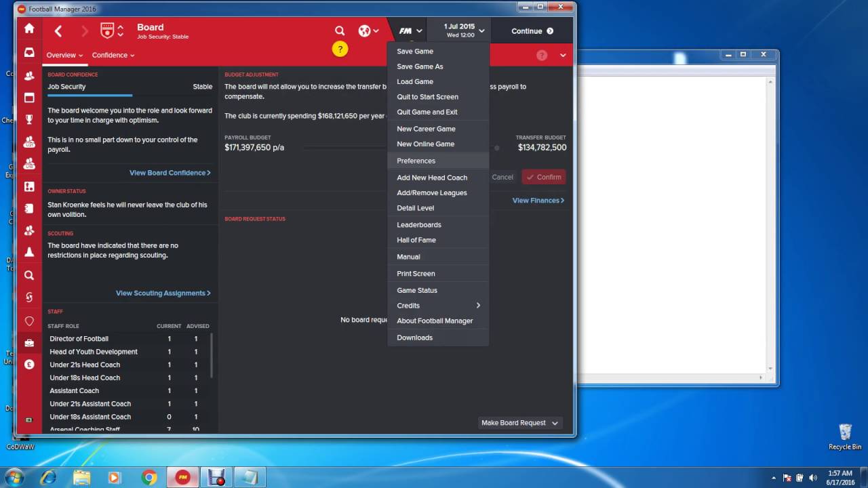Open the Recycle Bin desktop icon
The width and height of the screenshot is (868, 488).
(845, 437)
